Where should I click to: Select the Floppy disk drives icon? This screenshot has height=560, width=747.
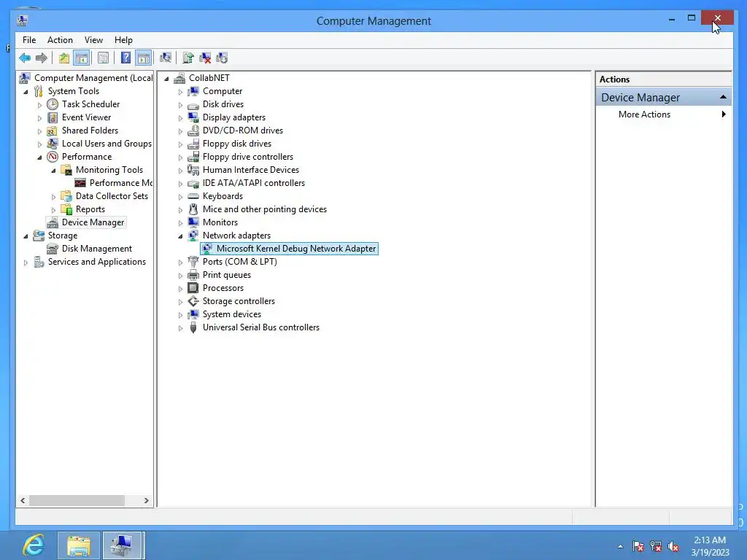(193, 144)
